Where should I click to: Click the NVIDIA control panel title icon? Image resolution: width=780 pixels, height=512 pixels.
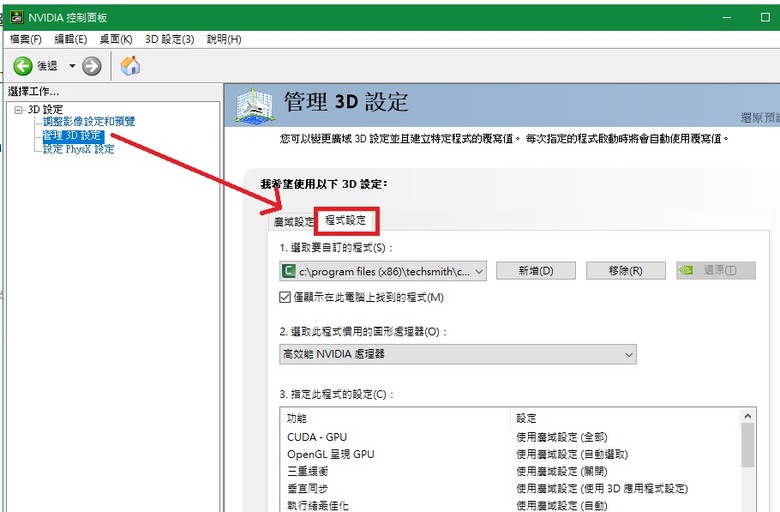pyautogui.click(x=17, y=17)
